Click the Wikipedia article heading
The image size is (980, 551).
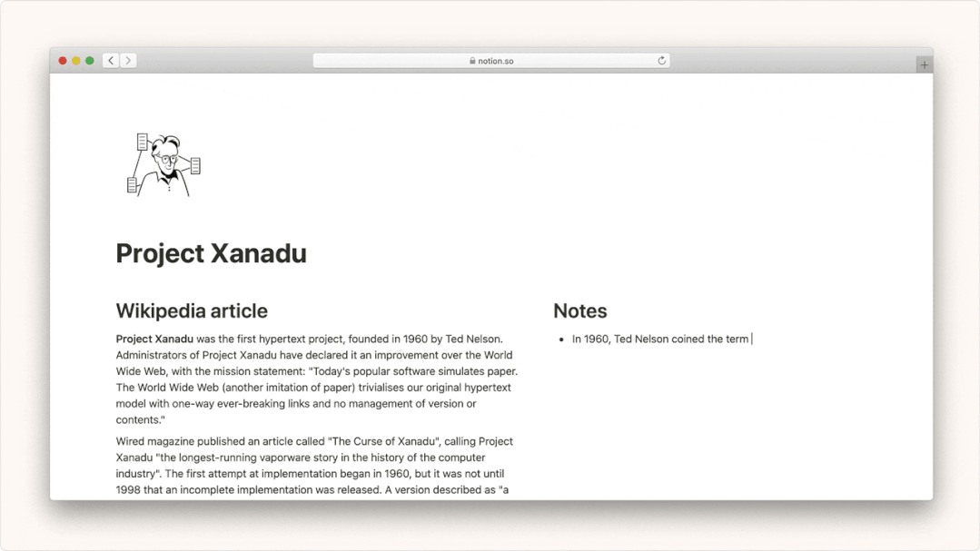(192, 310)
